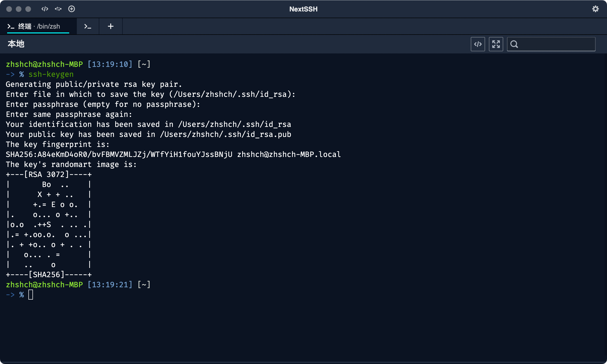Select the 终端 · /bin/zsh tab
The width and height of the screenshot is (607, 364).
(38, 26)
